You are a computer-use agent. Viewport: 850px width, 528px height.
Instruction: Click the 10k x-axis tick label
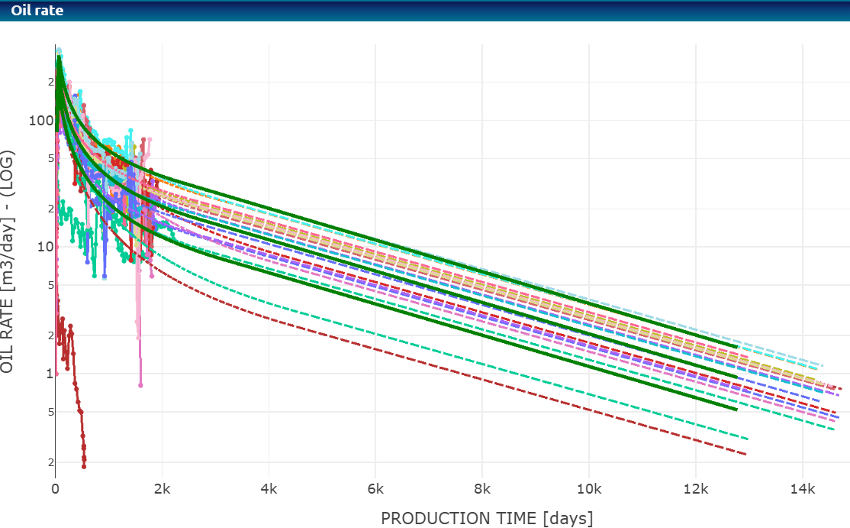click(588, 489)
